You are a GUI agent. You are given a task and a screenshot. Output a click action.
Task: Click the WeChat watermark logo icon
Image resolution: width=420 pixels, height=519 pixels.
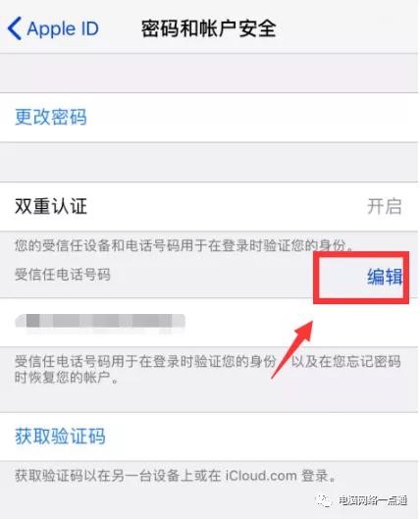point(323,500)
